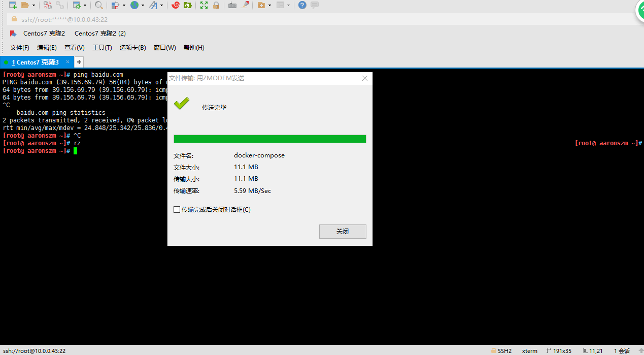The width and height of the screenshot is (644, 355).
Task: Click the highlight pen icon
Action: pos(245,5)
